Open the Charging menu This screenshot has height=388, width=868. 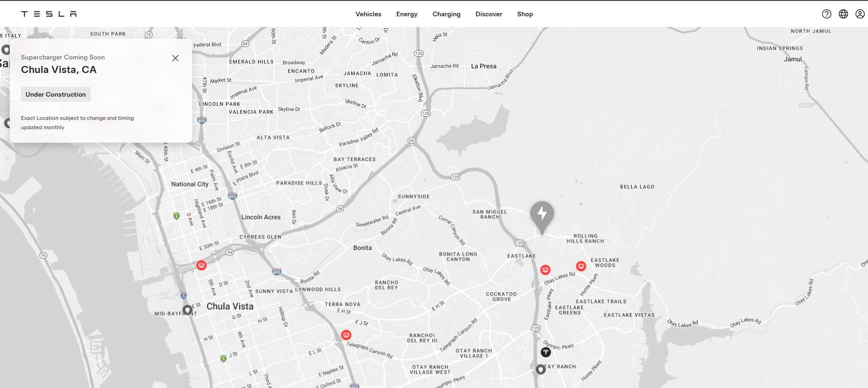[x=446, y=14]
